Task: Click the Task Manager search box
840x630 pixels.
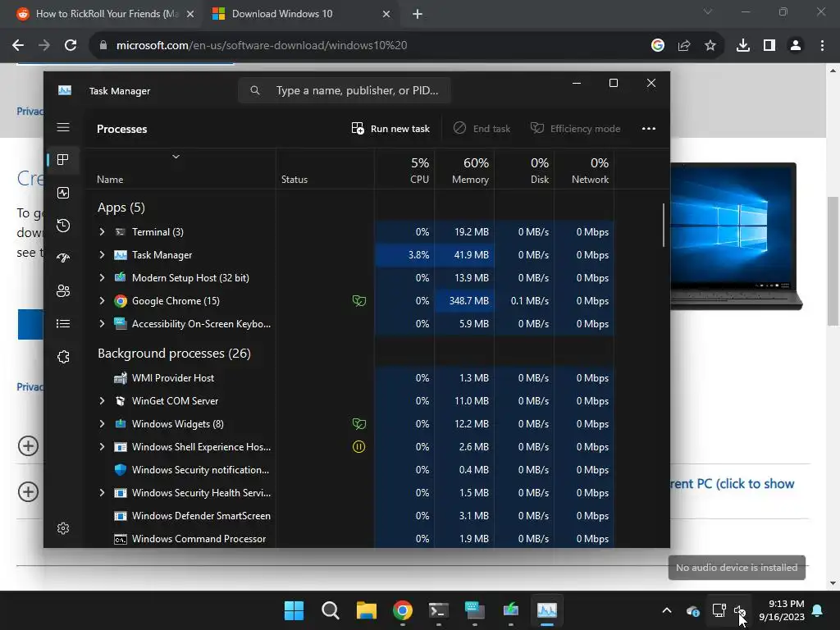Action: pos(345,90)
